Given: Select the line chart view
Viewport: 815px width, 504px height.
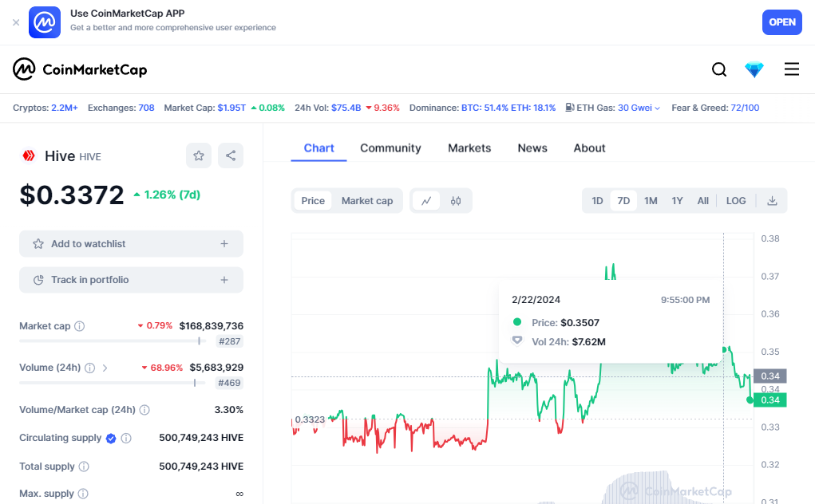Looking at the screenshot, I should [x=426, y=201].
